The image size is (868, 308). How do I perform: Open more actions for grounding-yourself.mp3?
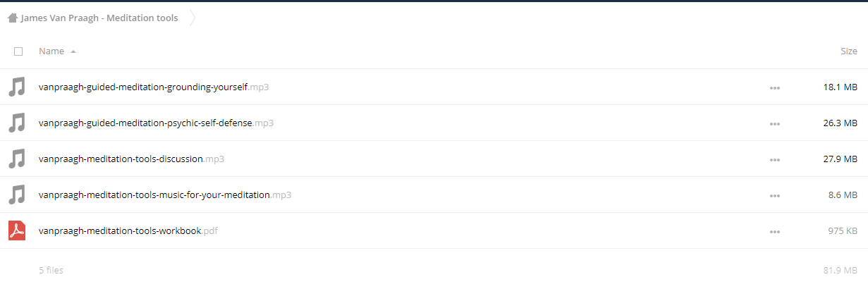tap(775, 88)
